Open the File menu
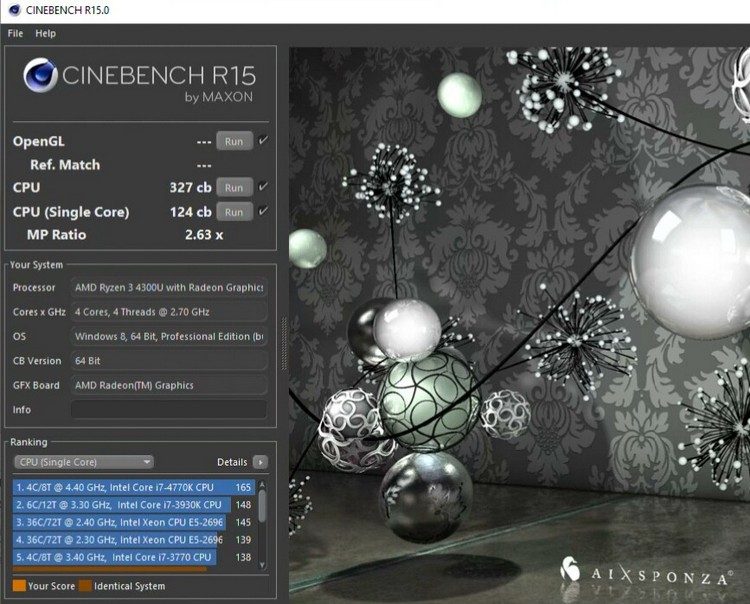 click(x=15, y=33)
